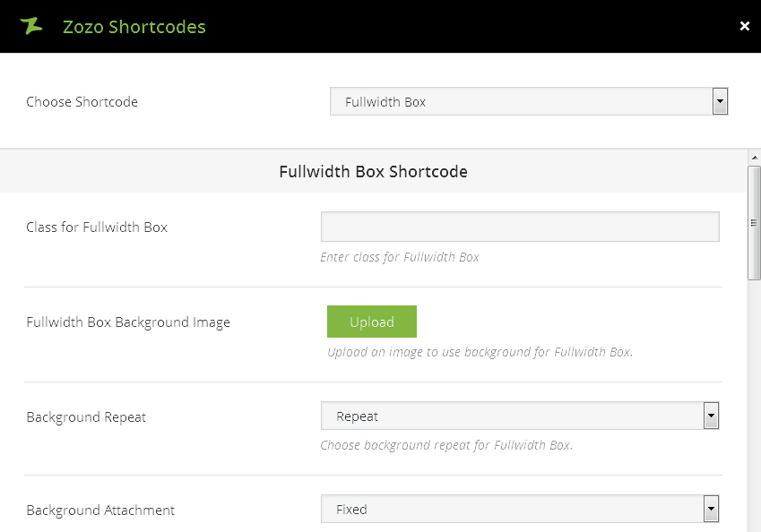Click the Background Attachment label

tap(100, 511)
